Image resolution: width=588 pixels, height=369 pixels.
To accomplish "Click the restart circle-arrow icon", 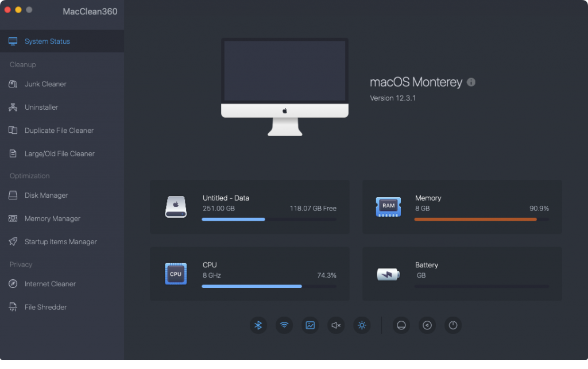I will (x=427, y=325).
